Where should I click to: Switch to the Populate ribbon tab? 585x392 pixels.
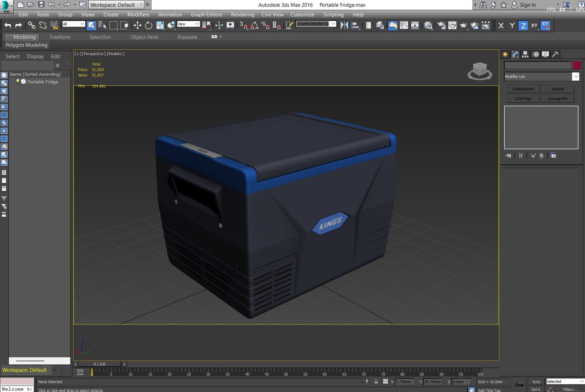(x=187, y=37)
